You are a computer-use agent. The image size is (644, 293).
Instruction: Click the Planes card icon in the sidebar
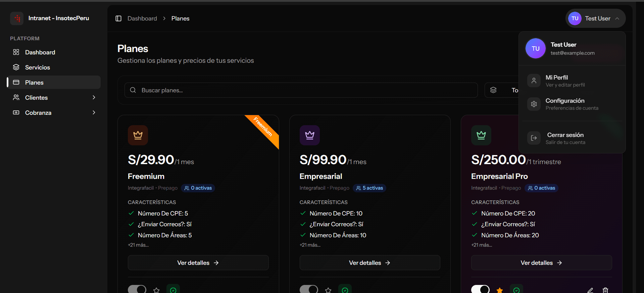coord(16,82)
